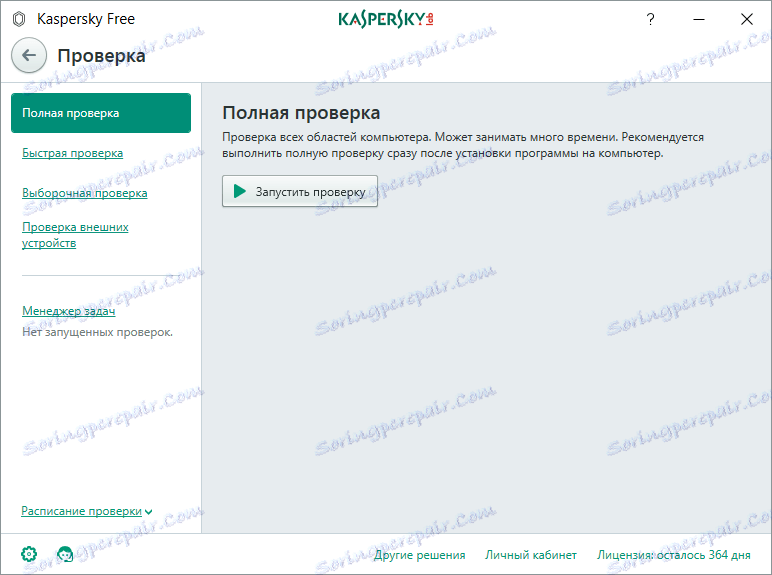Image resolution: width=772 pixels, height=575 pixels.
Task: Click the Проверка page title
Action: tap(101, 56)
